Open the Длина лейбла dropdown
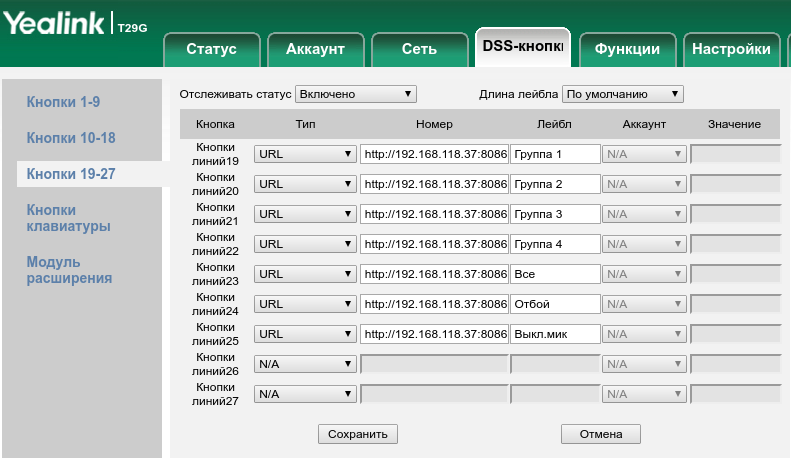 (x=622, y=94)
